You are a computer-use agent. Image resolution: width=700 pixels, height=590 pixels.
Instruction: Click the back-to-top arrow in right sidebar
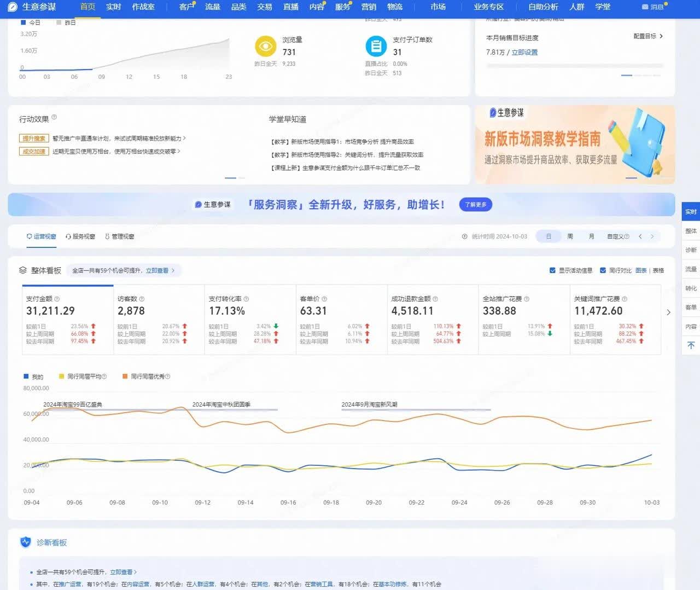click(x=691, y=345)
